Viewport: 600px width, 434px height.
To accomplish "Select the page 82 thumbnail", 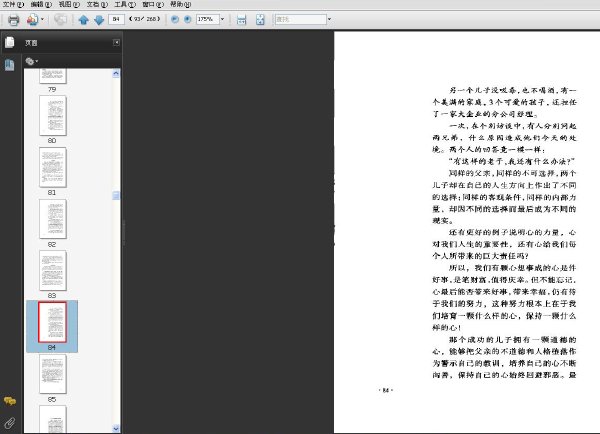I will (x=53, y=219).
